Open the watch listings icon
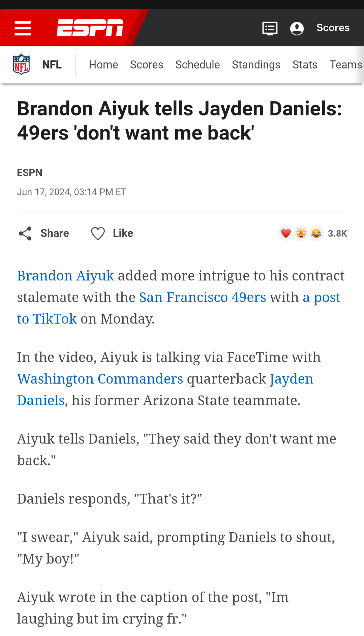364x636 pixels. click(270, 28)
